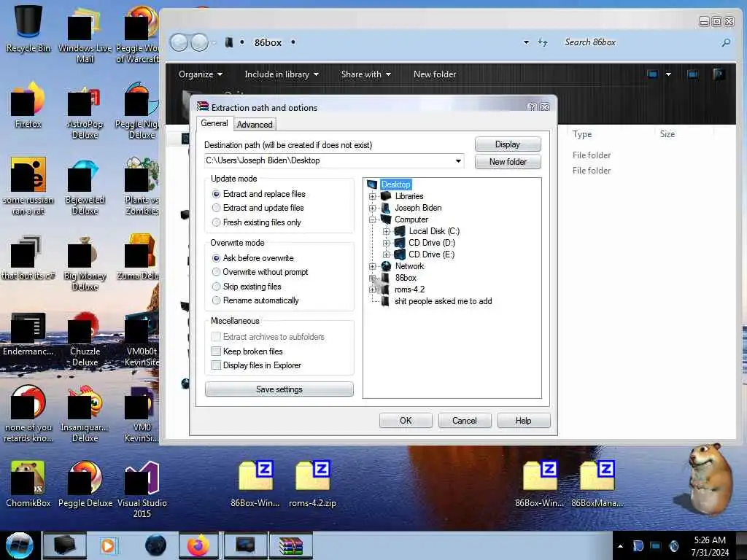Switch to Firefox in the taskbar
Image resolution: width=747 pixels, height=560 pixels.
[x=198, y=545]
